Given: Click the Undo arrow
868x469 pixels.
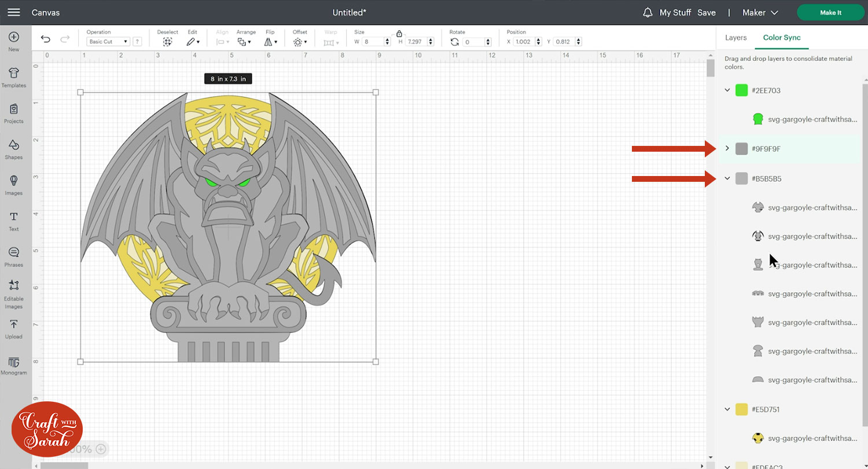Looking at the screenshot, I should [x=46, y=39].
